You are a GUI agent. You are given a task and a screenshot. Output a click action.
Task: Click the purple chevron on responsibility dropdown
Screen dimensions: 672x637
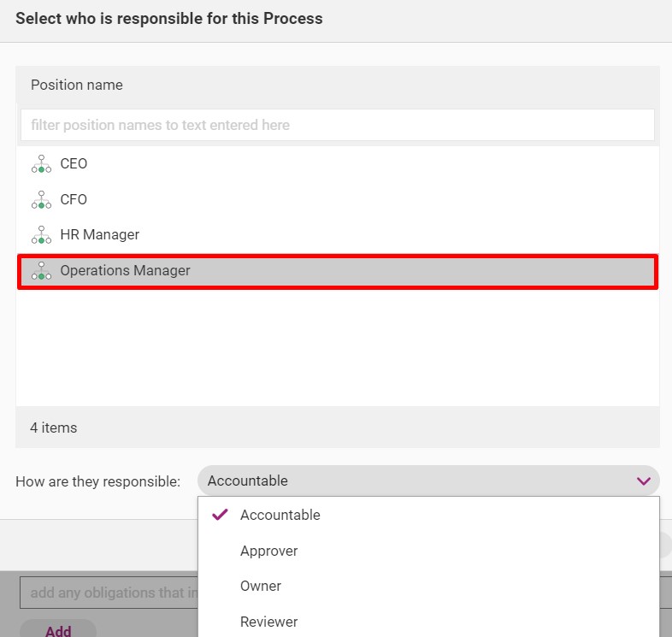643,481
